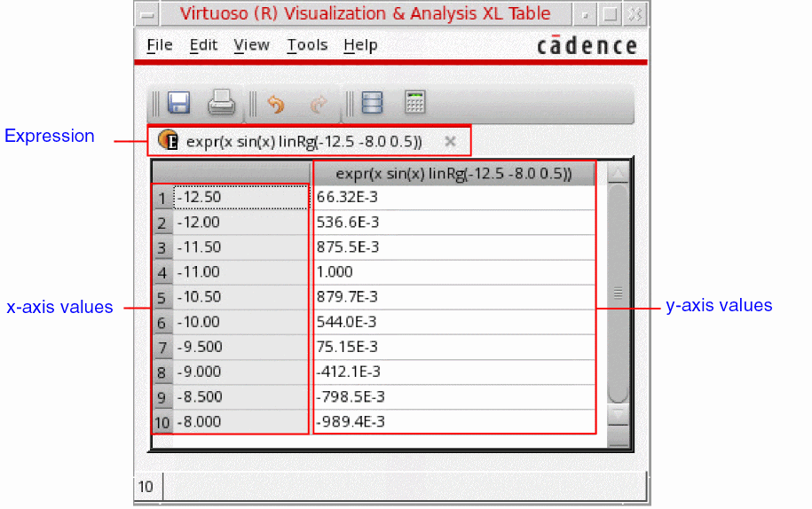This screenshot has height=509, width=812.
Task: Select row header 4
Action: point(162,272)
